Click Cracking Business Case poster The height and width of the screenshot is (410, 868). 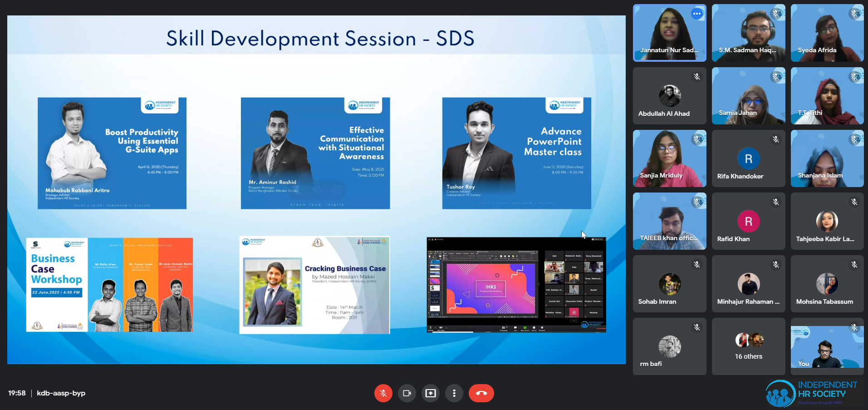click(x=314, y=285)
